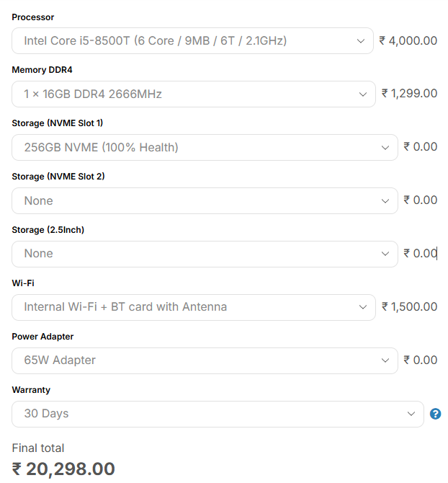
Task: Click the Final total price amount
Action: (63, 469)
